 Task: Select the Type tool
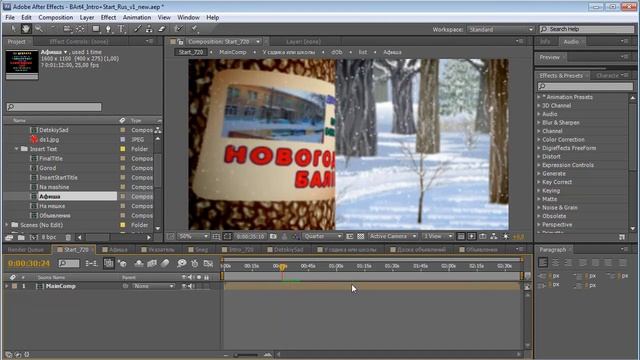[x=121, y=29]
